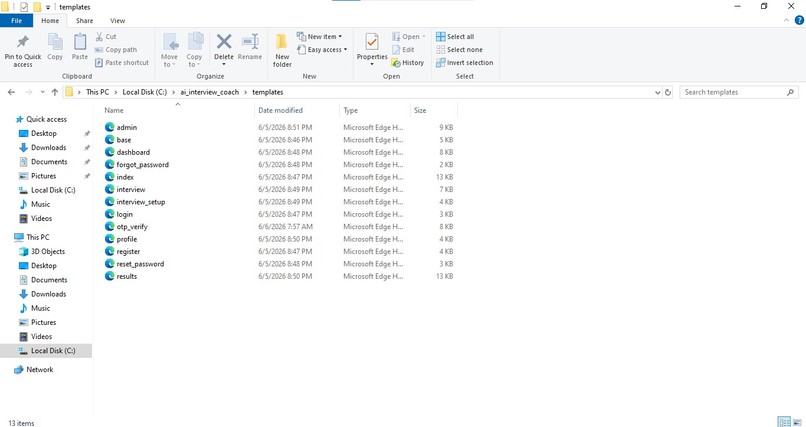806x427 pixels.
Task: Sort by Type column header
Action: point(375,110)
